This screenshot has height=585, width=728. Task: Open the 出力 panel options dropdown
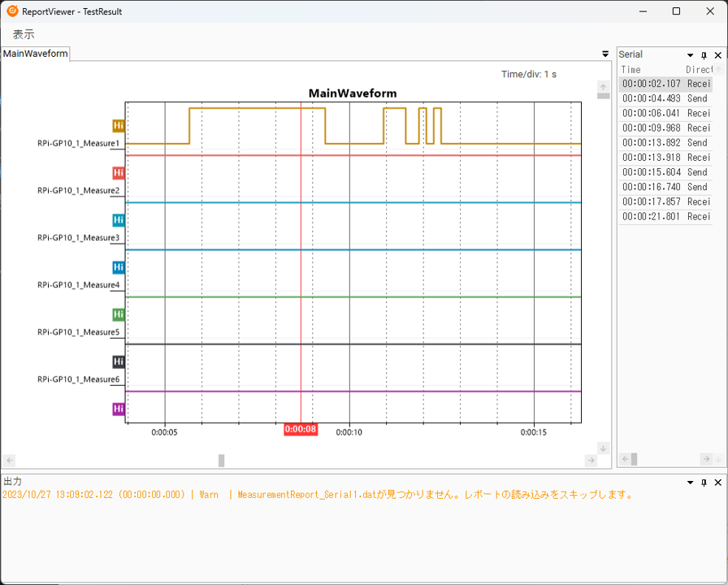click(x=691, y=483)
